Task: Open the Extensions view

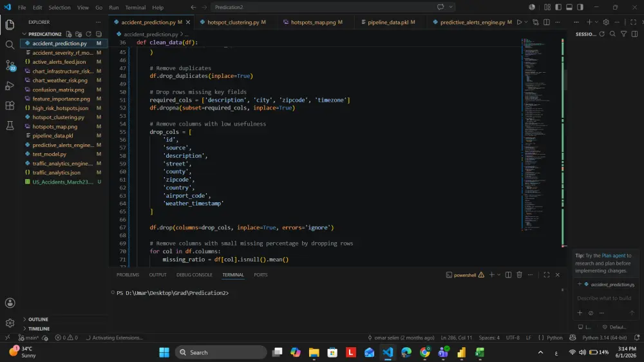Action: coord(10,105)
